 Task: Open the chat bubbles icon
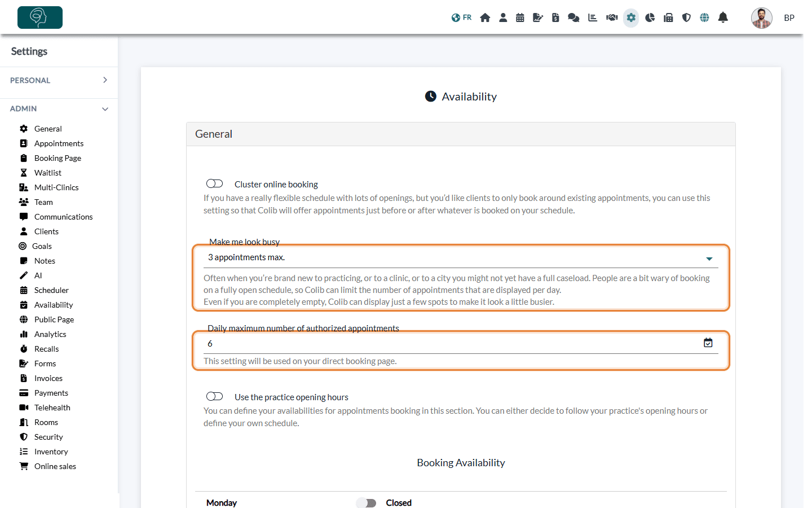pyautogui.click(x=573, y=17)
